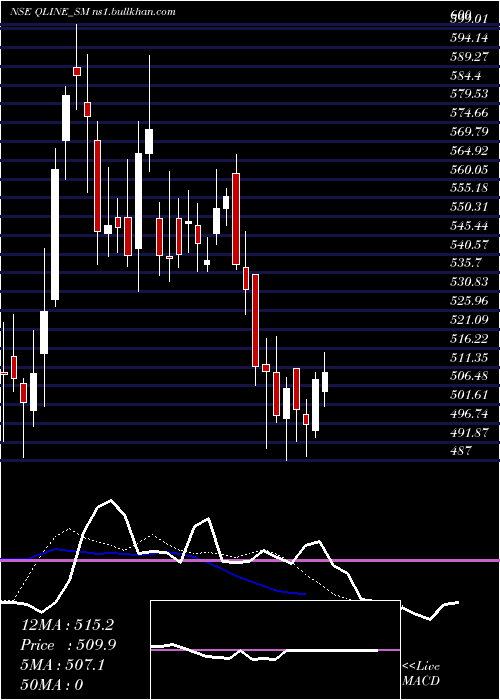Click the 574.66 price axis label
This screenshot has width=500, height=700.
pyautogui.click(x=469, y=113)
